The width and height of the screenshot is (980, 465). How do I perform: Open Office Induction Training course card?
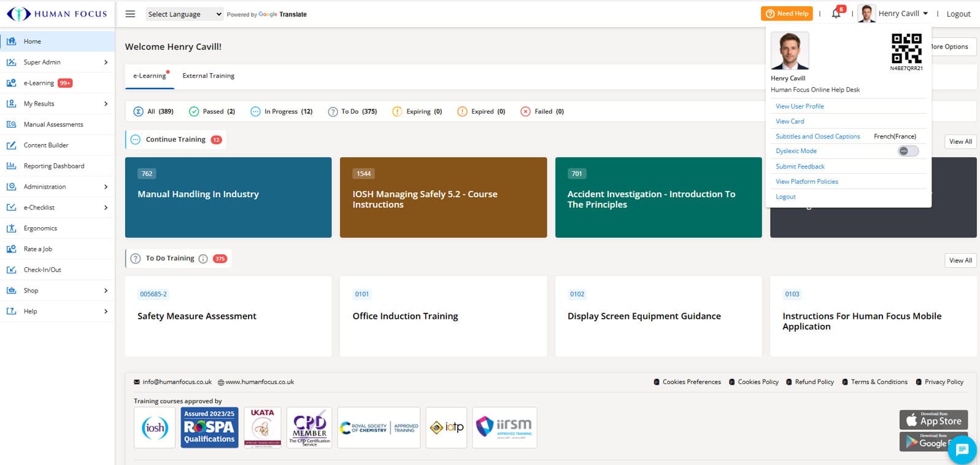[443, 316]
